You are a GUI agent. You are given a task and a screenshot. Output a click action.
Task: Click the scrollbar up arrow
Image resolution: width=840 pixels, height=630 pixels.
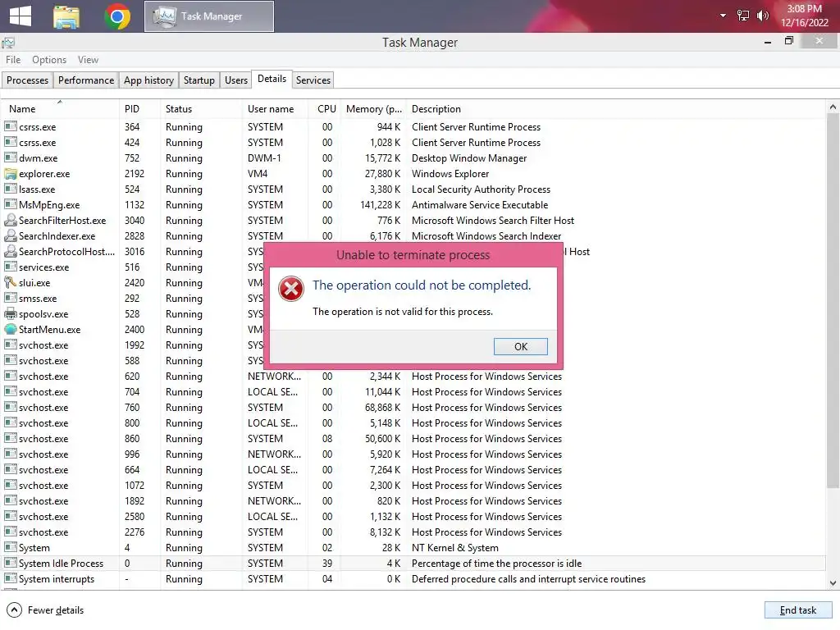point(833,107)
